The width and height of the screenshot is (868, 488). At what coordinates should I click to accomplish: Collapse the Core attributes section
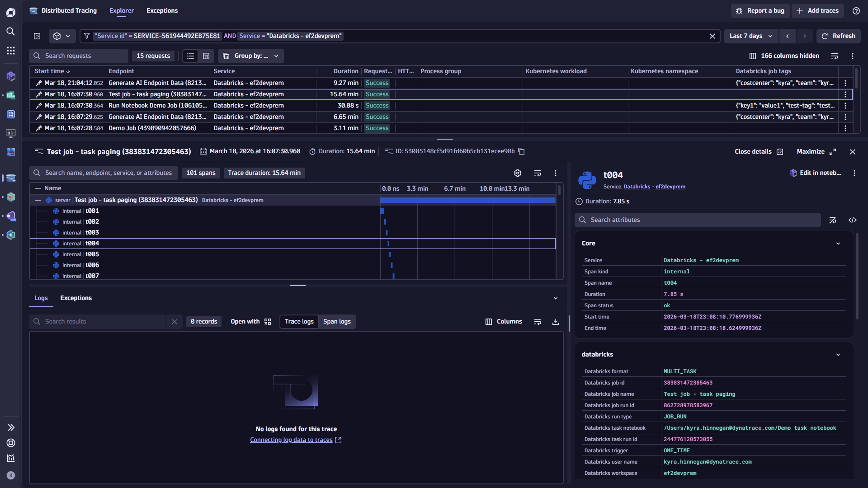839,243
